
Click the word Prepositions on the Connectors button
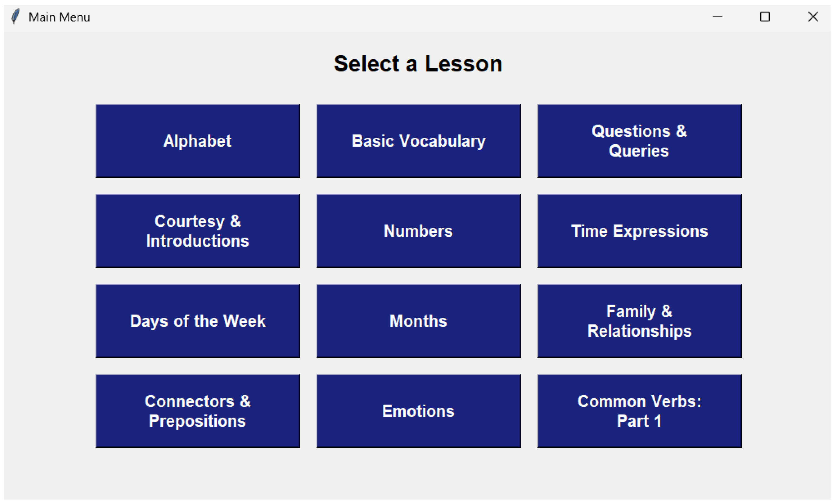click(x=197, y=421)
